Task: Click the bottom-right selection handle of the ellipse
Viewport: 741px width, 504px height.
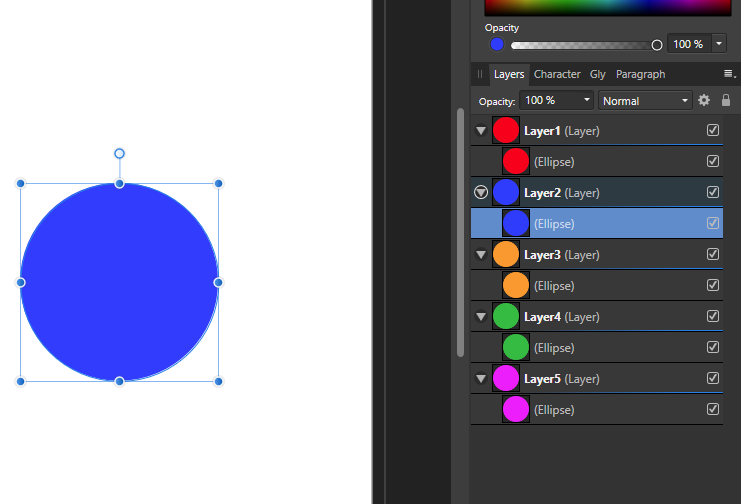Action: (x=218, y=381)
